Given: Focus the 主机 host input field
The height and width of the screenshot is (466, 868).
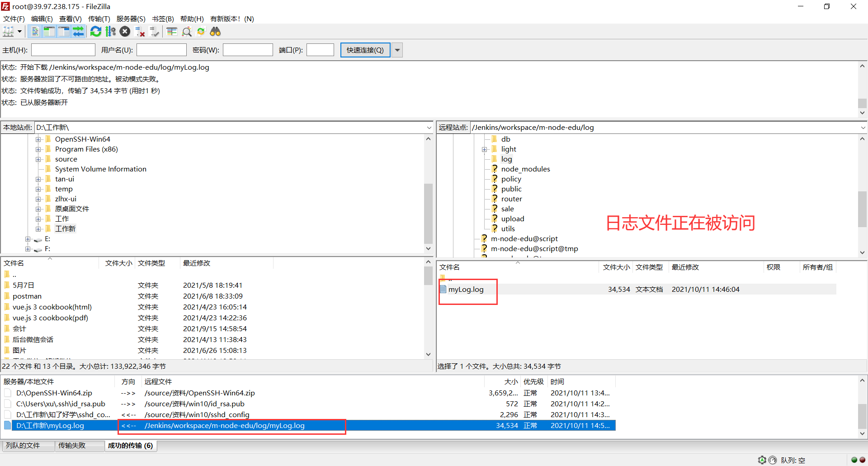Looking at the screenshot, I should pos(63,50).
